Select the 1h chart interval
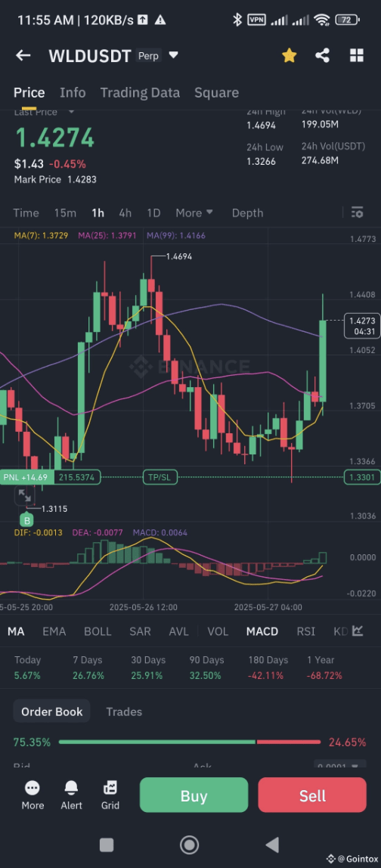The width and height of the screenshot is (381, 868). [x=98, y=213]
